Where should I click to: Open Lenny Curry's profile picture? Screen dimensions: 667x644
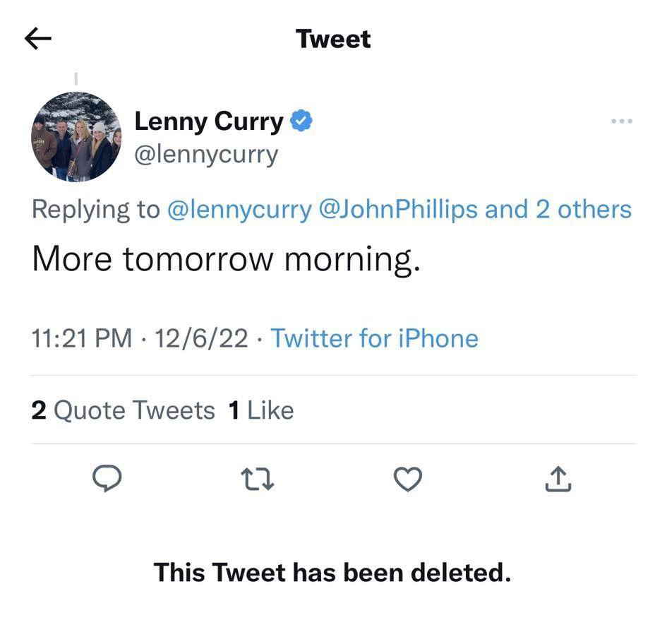pos(76,136)
